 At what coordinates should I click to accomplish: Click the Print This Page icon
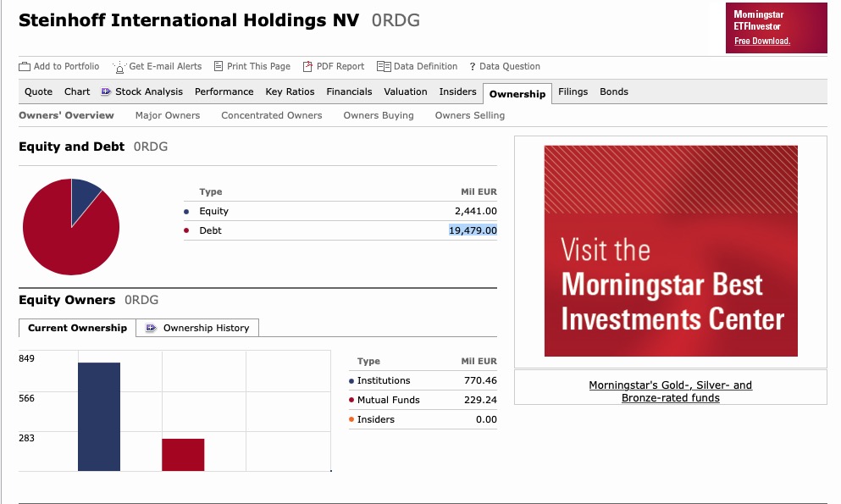(219, 66)
